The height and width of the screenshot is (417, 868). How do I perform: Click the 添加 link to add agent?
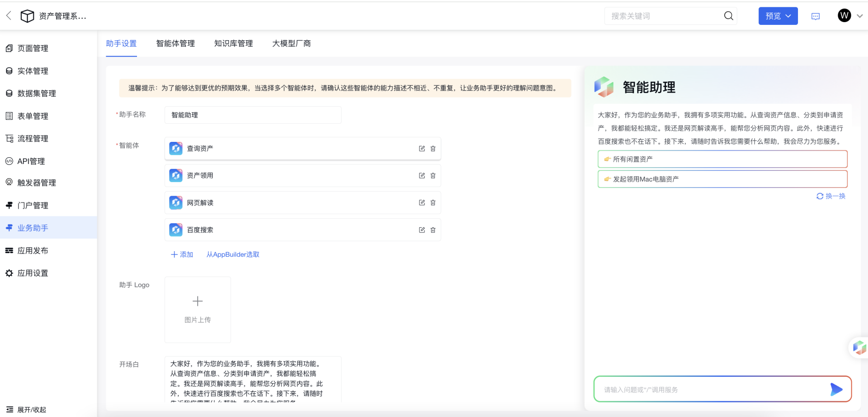click(x=182, y=254)
